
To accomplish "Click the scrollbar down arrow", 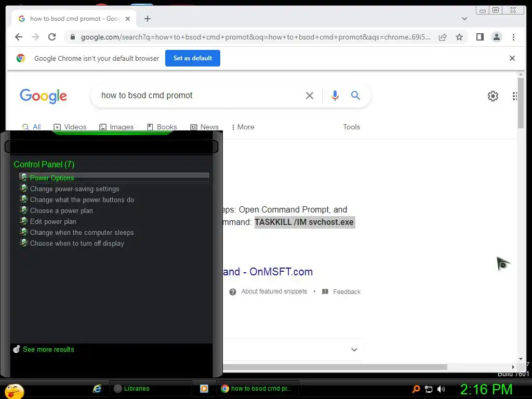I will (521, 359).
